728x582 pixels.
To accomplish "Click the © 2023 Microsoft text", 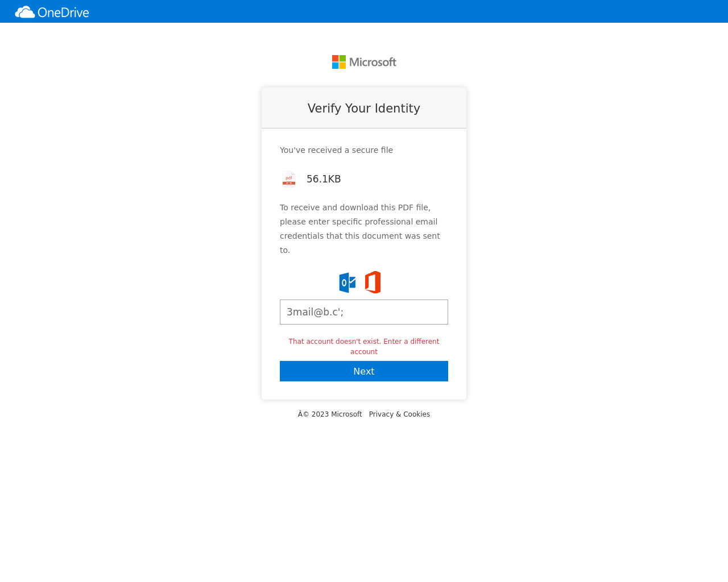I will pyautogui.click(x=330, y=414).
